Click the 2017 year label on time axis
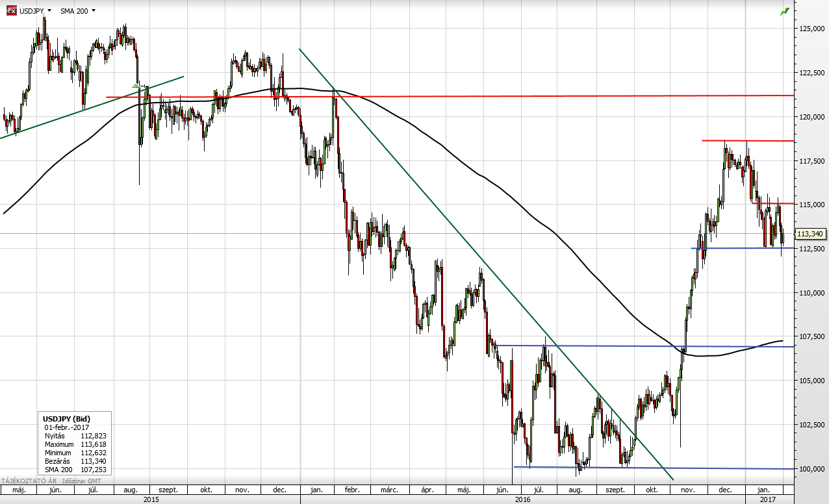The height and width of the screenshot is (504, 829). [768, 499]
